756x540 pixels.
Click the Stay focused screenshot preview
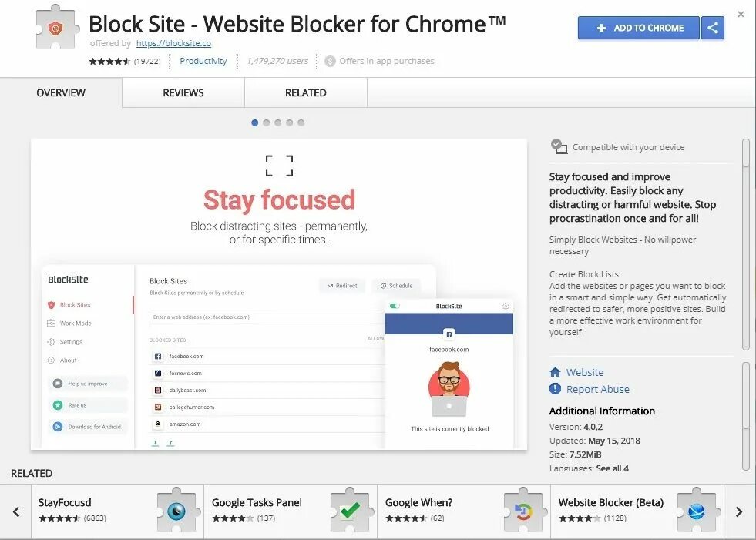coord(278,293)
